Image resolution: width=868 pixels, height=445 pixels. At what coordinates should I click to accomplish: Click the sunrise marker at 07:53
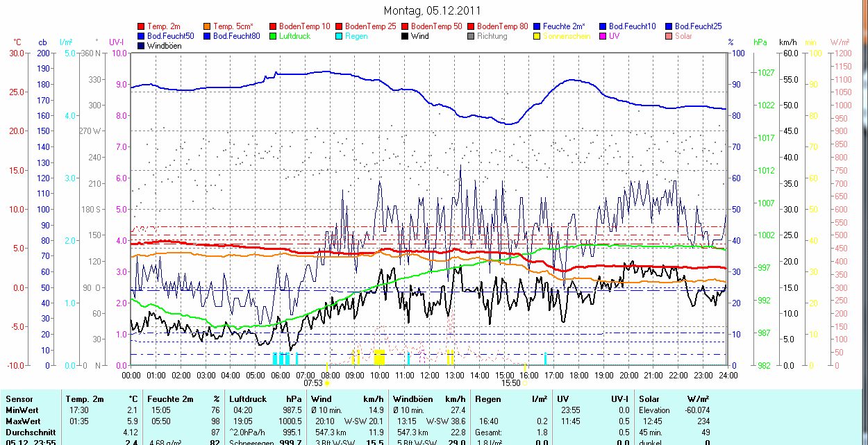coord(326,383)
